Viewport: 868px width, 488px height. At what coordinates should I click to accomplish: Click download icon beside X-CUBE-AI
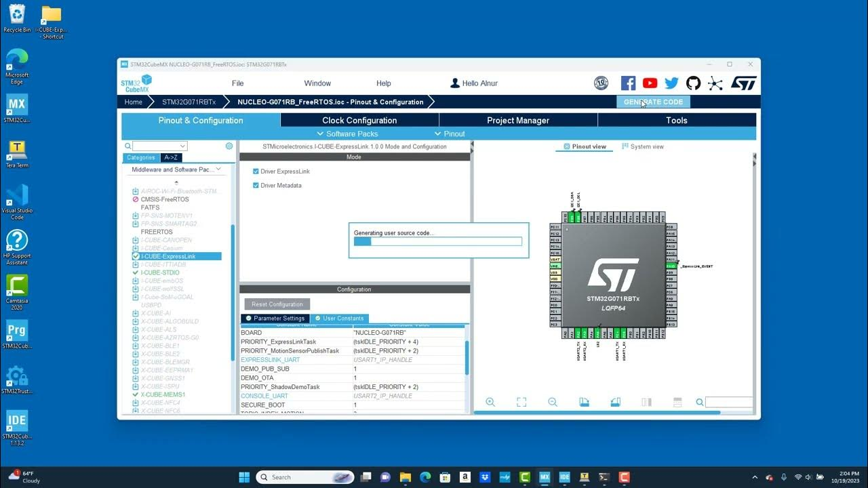pos(136,313)
